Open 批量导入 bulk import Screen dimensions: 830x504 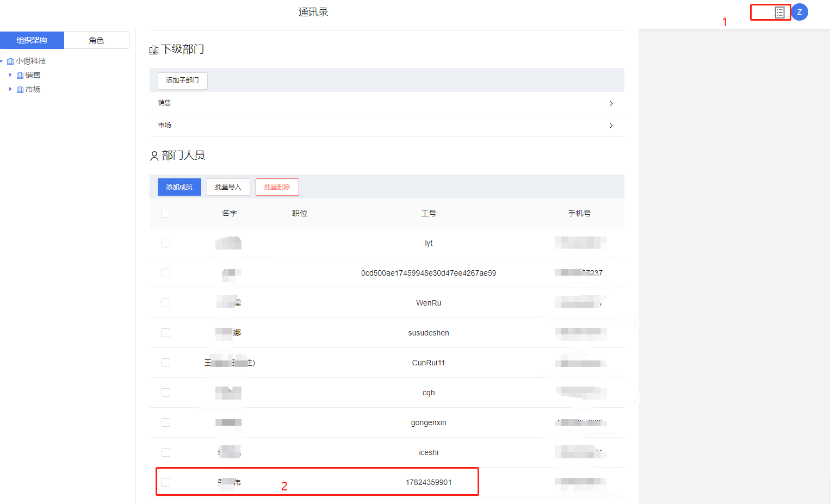pyautogui.click(x=228, y=187)
